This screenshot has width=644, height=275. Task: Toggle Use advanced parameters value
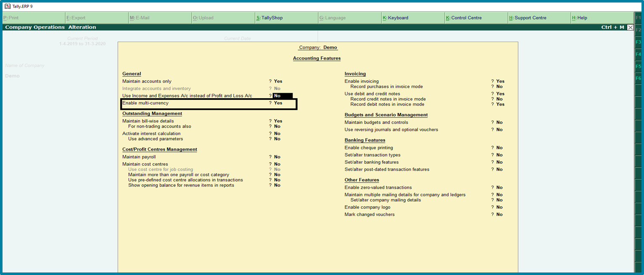click(x=277, y=139)
